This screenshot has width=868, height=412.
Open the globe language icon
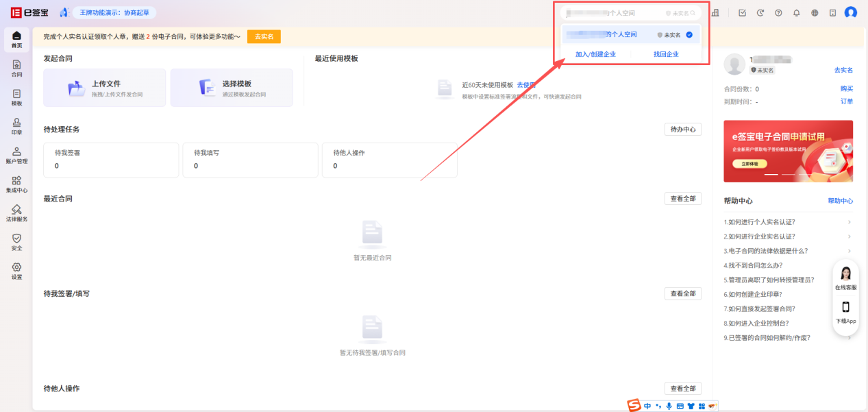click(x=815, y=13)
